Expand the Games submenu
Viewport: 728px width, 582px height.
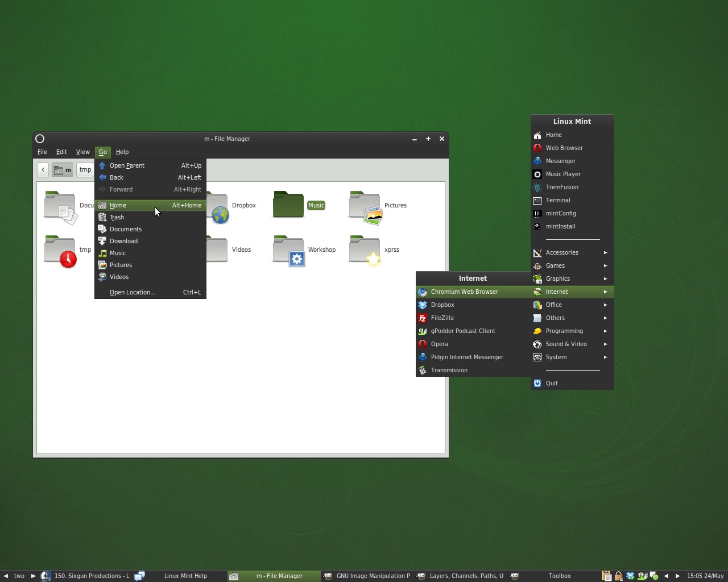(572, 265)
